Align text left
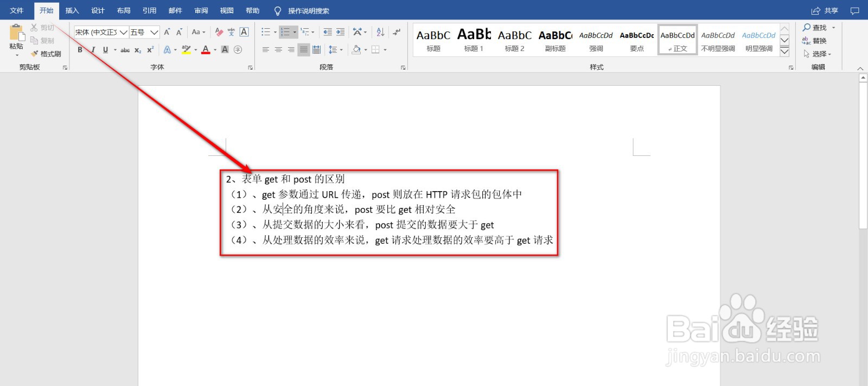868x386 pixels. [266, 49]
